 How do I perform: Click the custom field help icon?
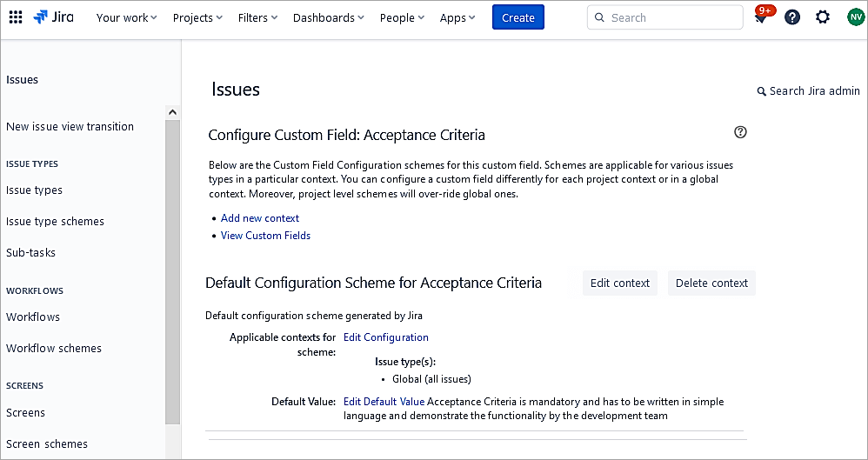click(x=740, y=132)
